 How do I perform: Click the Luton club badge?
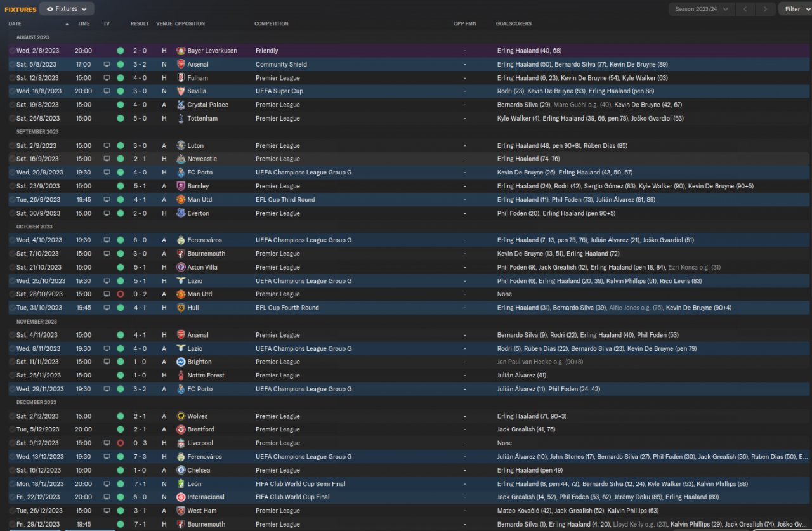click(181, 146)
